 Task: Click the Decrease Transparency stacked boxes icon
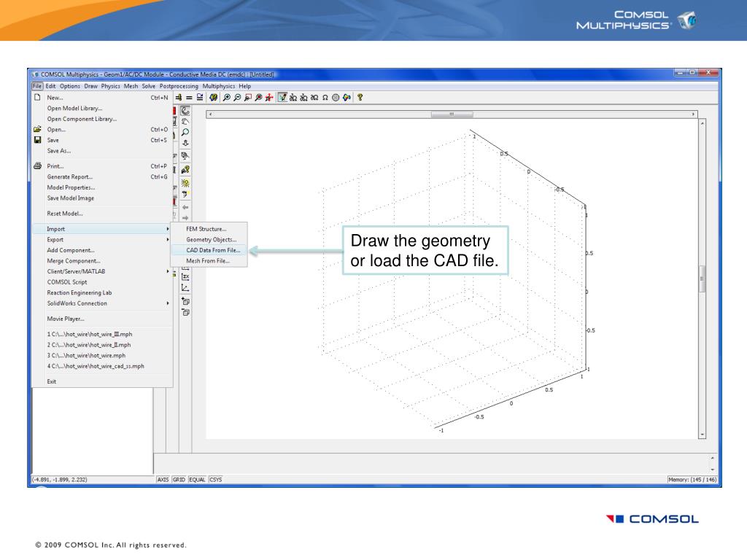185,312
